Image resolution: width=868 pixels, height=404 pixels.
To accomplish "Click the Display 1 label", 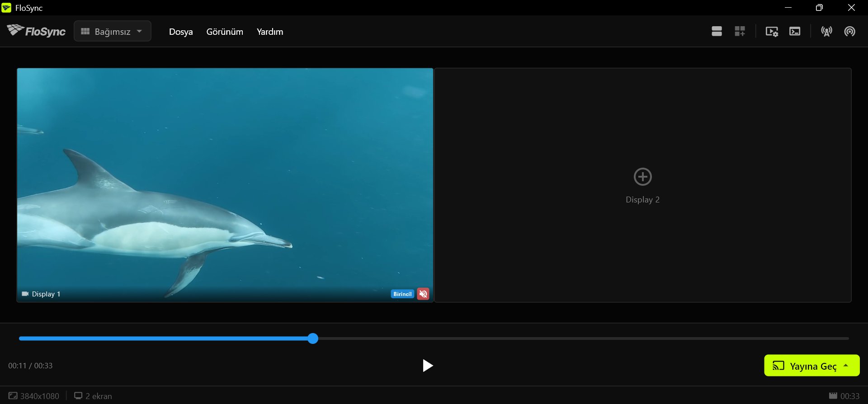I will coord(46,294).
